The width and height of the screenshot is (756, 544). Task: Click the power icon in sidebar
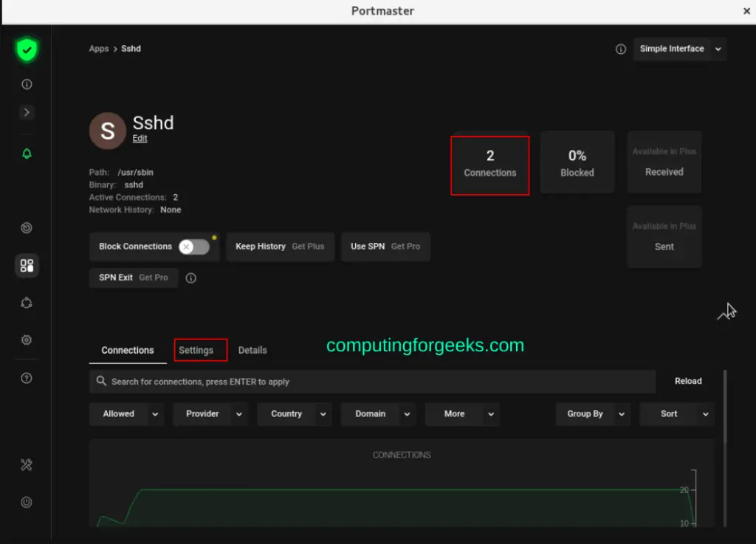pyautogui.click(x=27, y=503)
